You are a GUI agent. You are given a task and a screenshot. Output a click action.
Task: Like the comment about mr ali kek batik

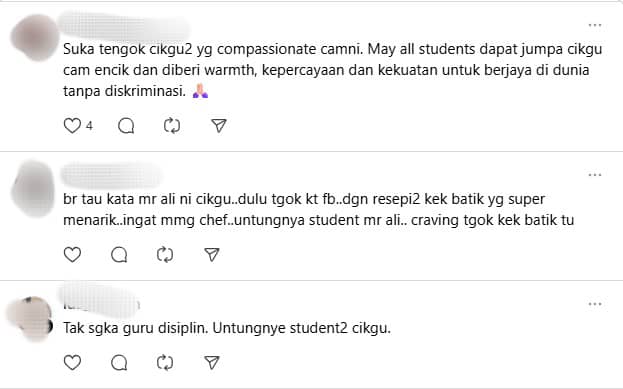[x=72, y=255]
